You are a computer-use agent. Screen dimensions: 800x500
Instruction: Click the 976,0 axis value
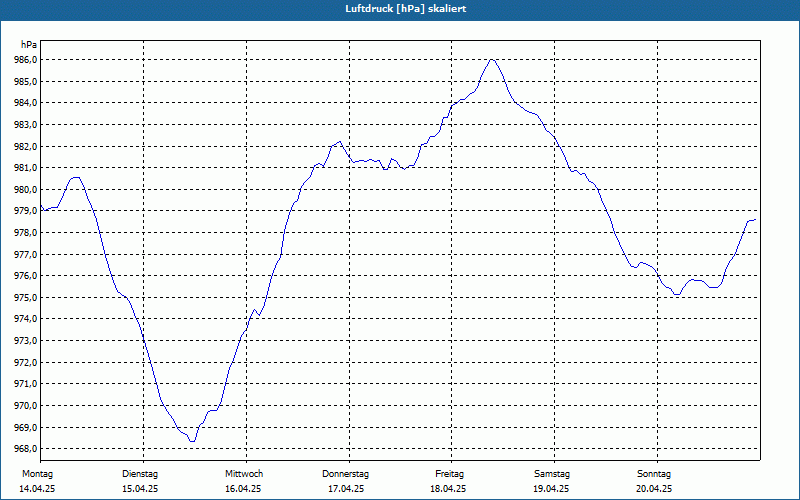pos(25,276)
